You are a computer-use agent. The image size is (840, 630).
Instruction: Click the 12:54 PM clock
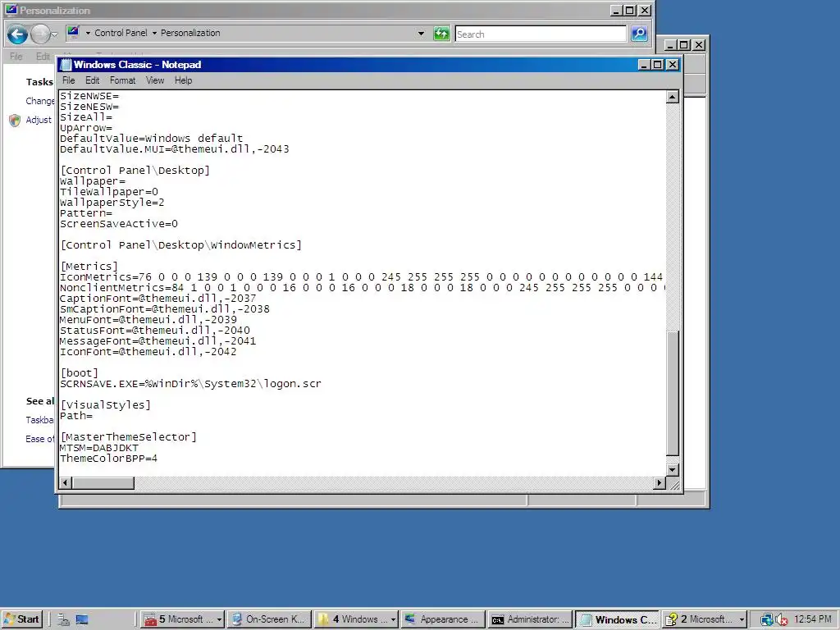[x=812, y=619]
